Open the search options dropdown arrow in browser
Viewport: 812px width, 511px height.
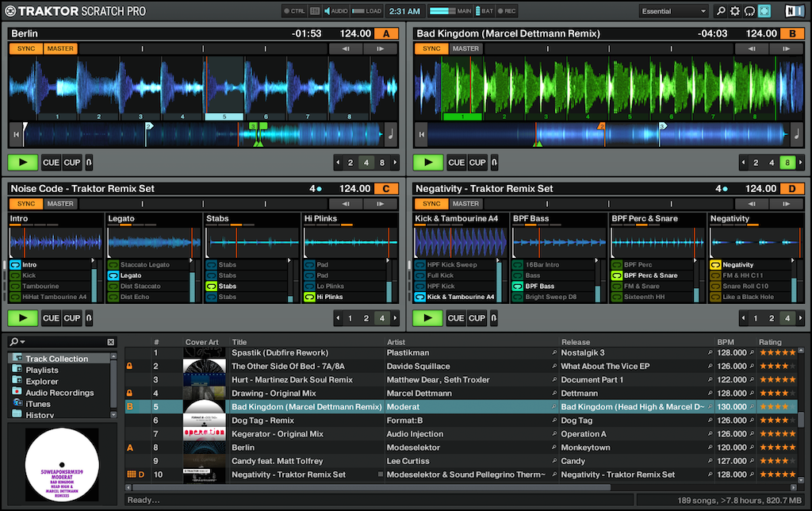tap(23, 342)
